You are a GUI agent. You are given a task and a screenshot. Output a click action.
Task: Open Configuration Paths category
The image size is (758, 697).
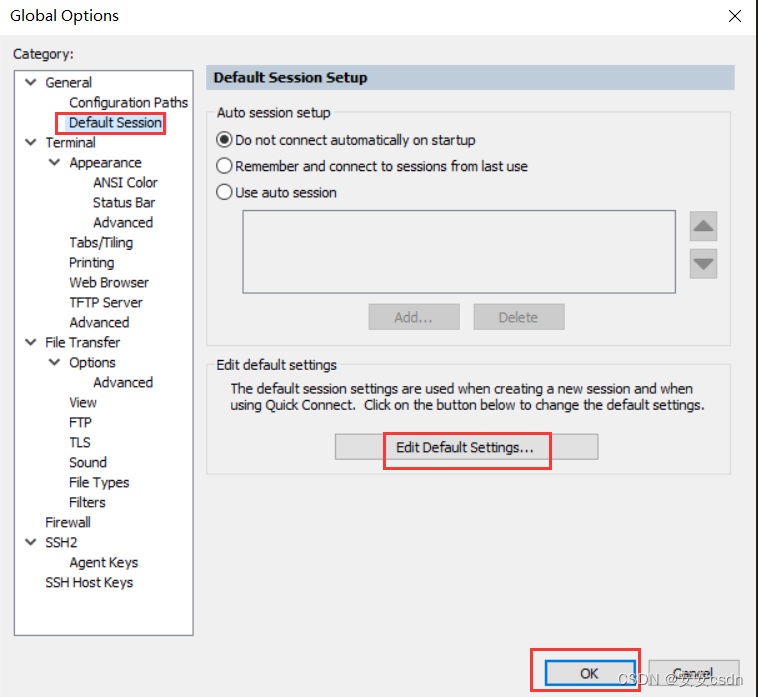(x=129, y=102)
